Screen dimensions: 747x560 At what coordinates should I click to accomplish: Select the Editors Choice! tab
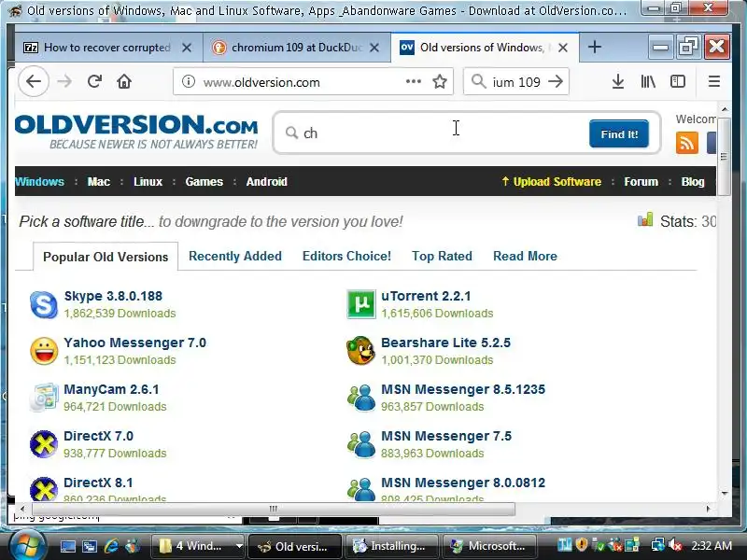click(x=346, y=256)
